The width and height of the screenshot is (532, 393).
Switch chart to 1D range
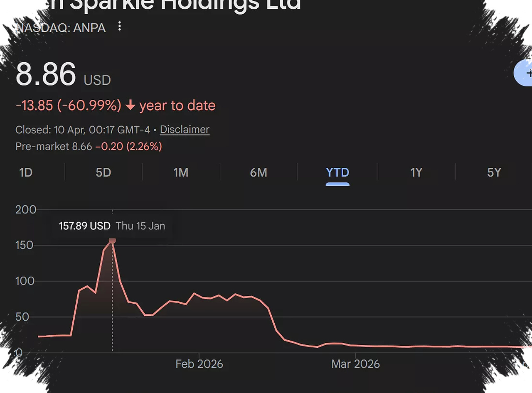click(26, 172)
